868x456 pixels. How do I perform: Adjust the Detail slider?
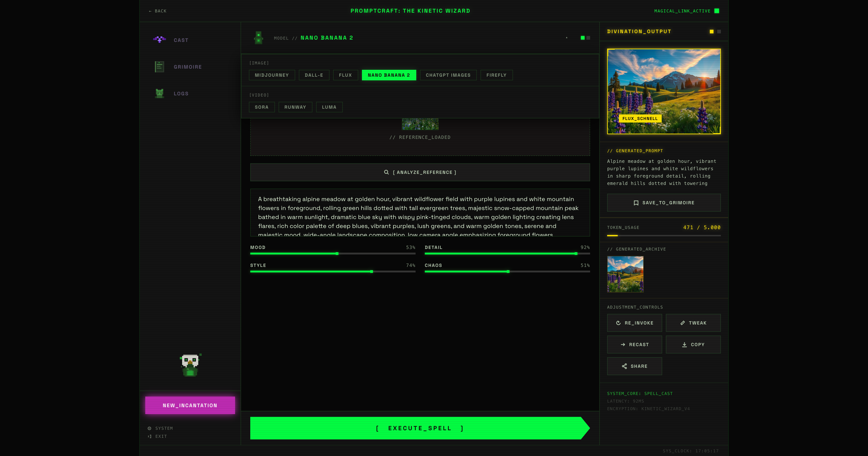pyautogui.click(x=507, y=253)
